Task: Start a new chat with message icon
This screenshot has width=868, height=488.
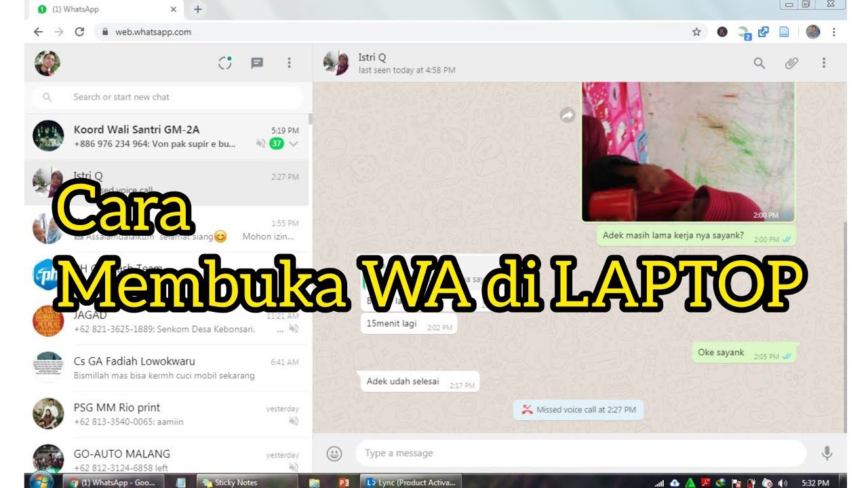Action: 257,63
